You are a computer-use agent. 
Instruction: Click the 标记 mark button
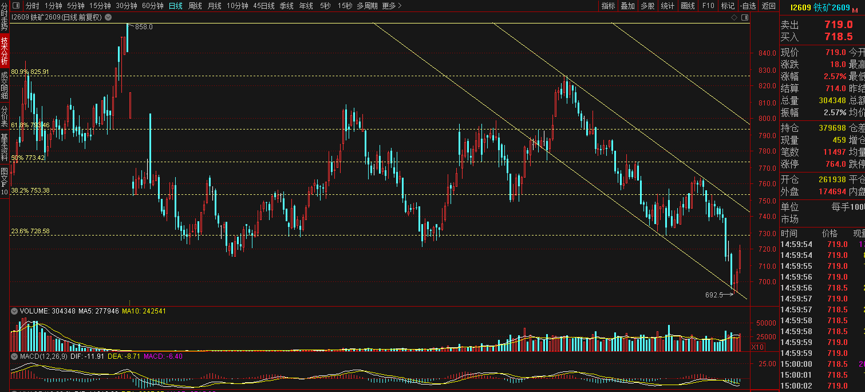(x=728, y=6)
